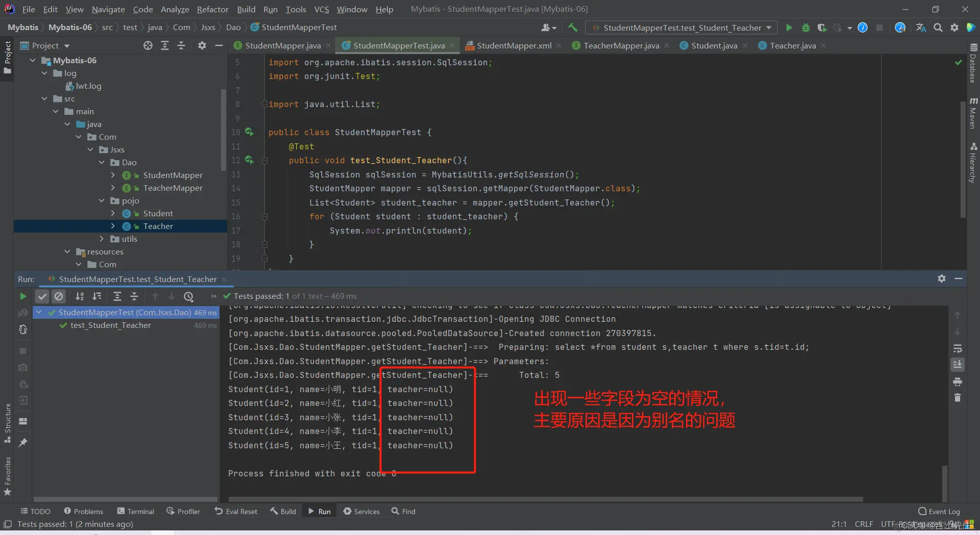Toggle soft-wrap in the console
Screen dimensions: 980x535
click(x=958, y=349)
